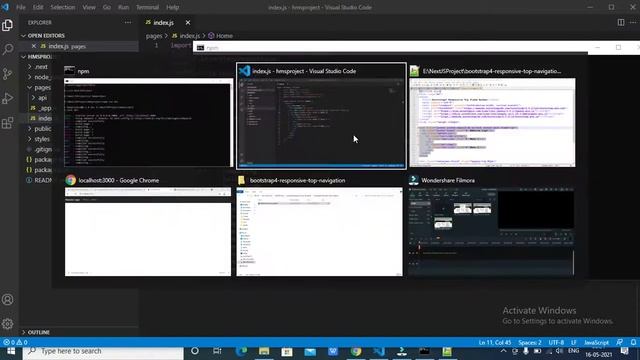This screenshot has width=640, height=360.
Task: Switch to the NextJSProject editor window thumbnail
Action: [492, 116]
